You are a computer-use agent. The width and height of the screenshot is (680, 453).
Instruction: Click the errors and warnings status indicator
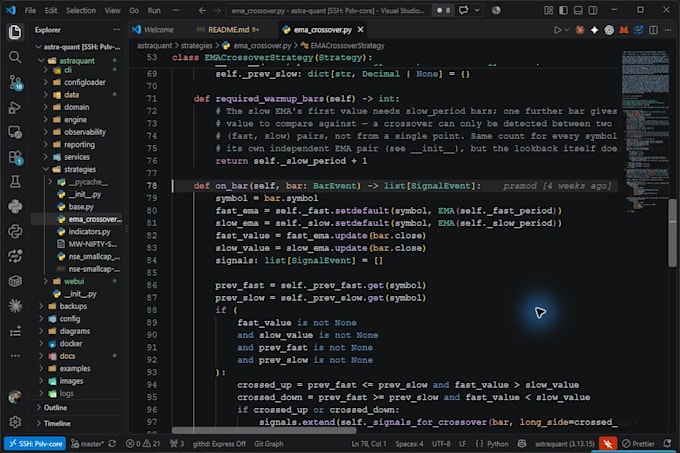click(143, 443)
